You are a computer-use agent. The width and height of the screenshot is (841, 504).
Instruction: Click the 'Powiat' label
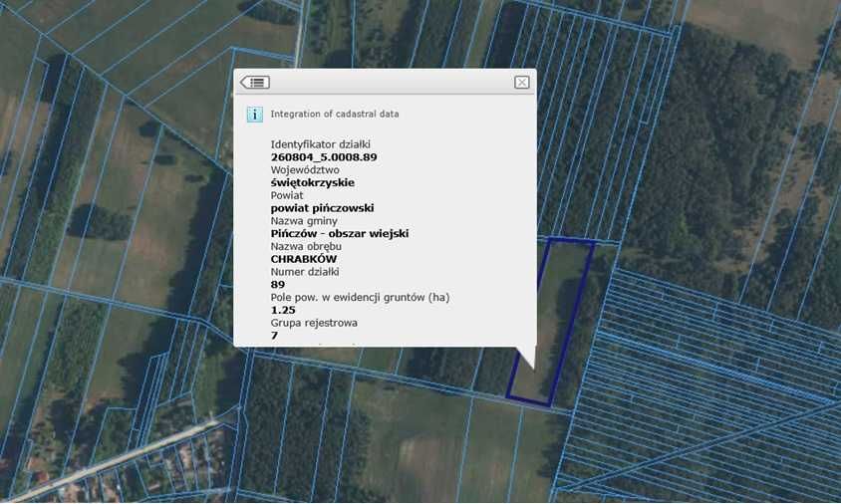(286, 195)
